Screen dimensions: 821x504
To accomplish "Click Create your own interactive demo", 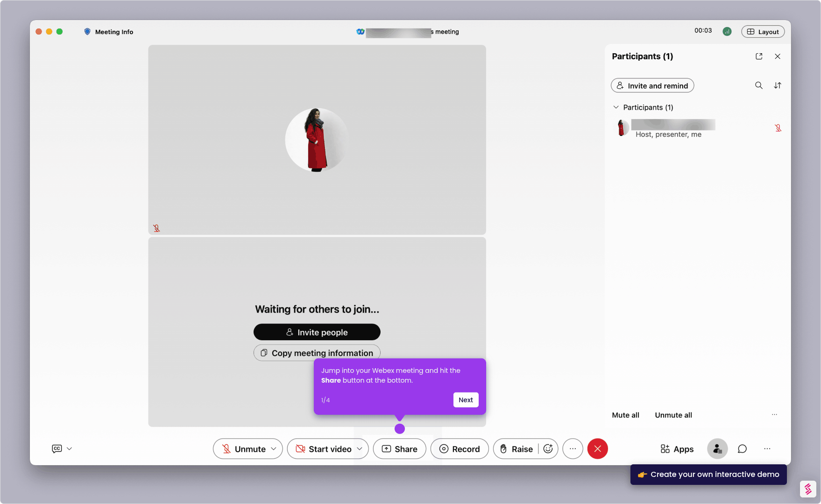I will [x=708, y=475].
